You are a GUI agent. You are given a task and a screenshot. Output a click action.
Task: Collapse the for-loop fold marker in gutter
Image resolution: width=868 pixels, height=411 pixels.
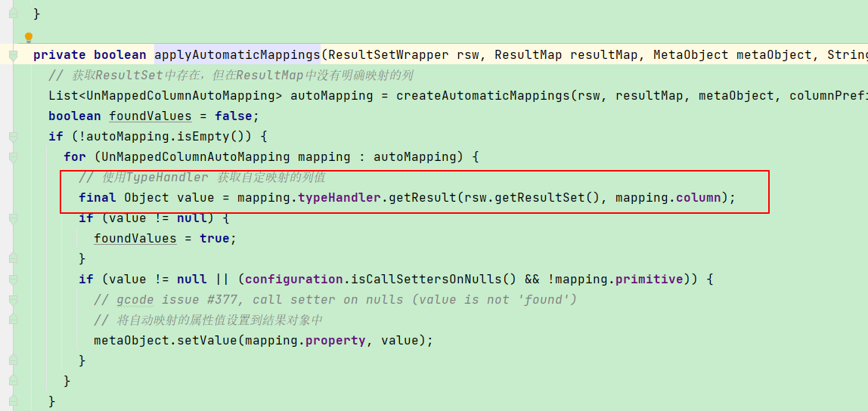pyautogui.click(x=14, y=156)
